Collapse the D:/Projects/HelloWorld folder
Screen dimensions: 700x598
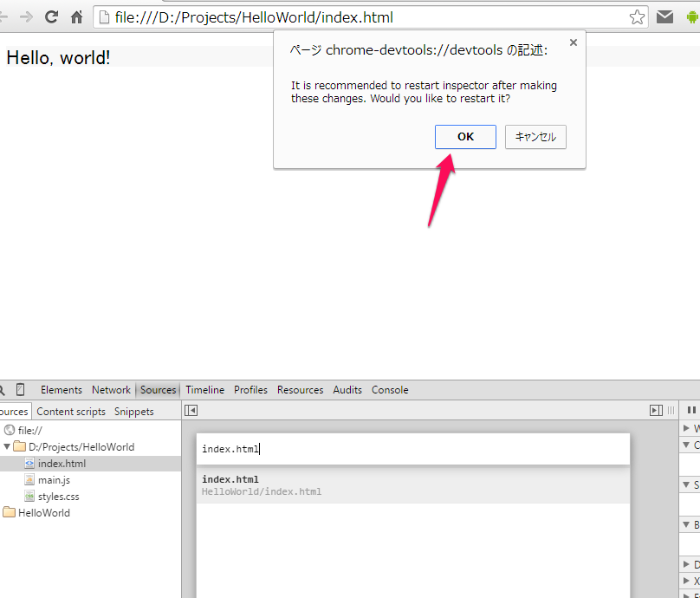[x=7, y=446]
